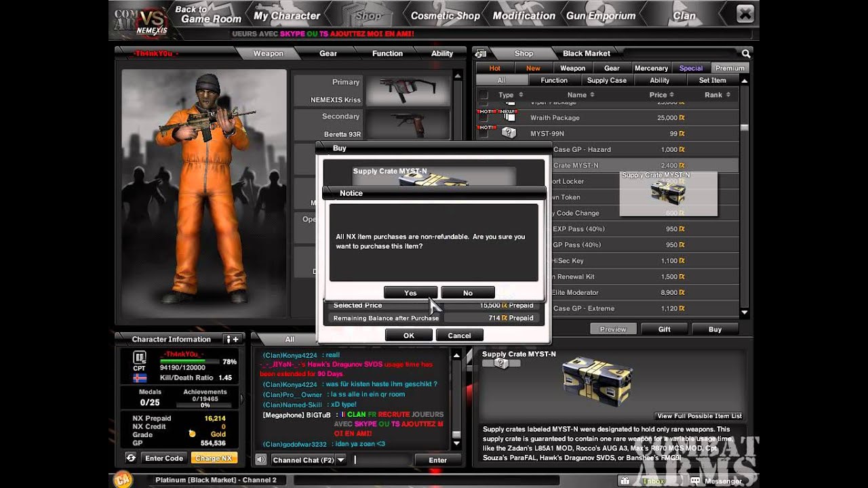Open the Modification menu

(x=524, y=16)
